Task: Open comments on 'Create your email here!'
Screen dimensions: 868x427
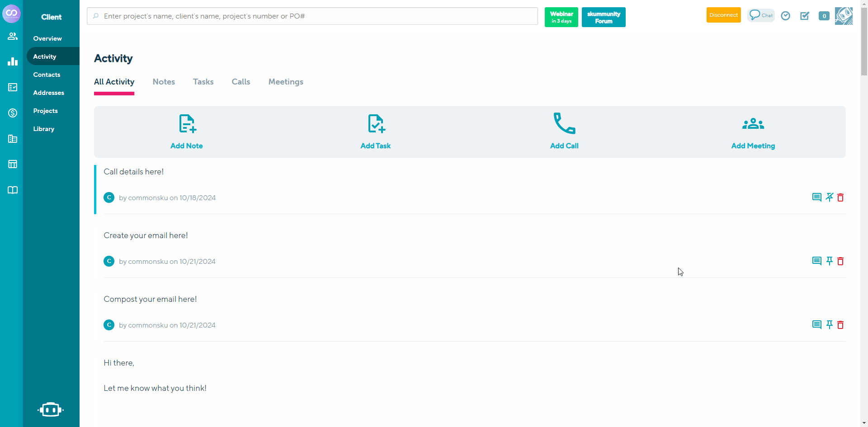Action: pos(816,261)
